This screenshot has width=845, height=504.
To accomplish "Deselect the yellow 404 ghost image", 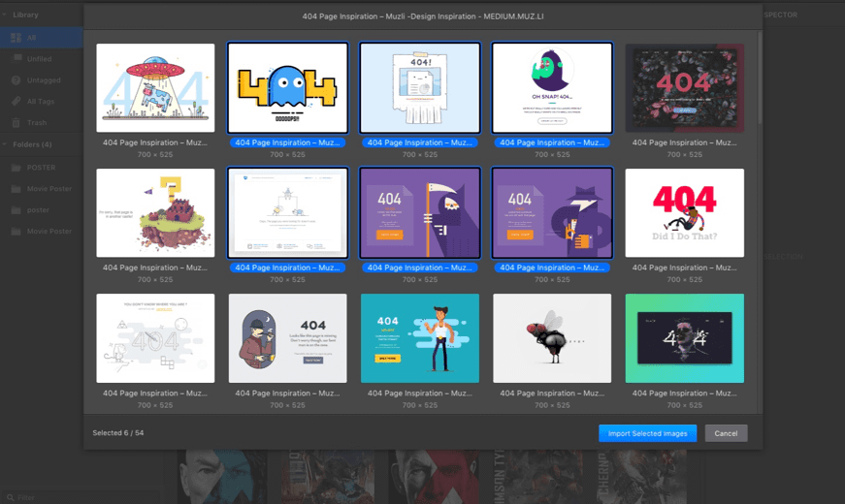I will pyautogui.click(x=287, y=87).
